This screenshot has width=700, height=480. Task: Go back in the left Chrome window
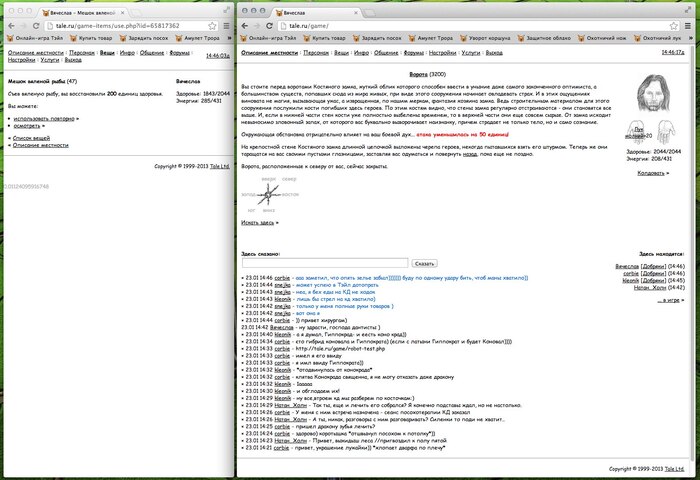coord(12,26)
